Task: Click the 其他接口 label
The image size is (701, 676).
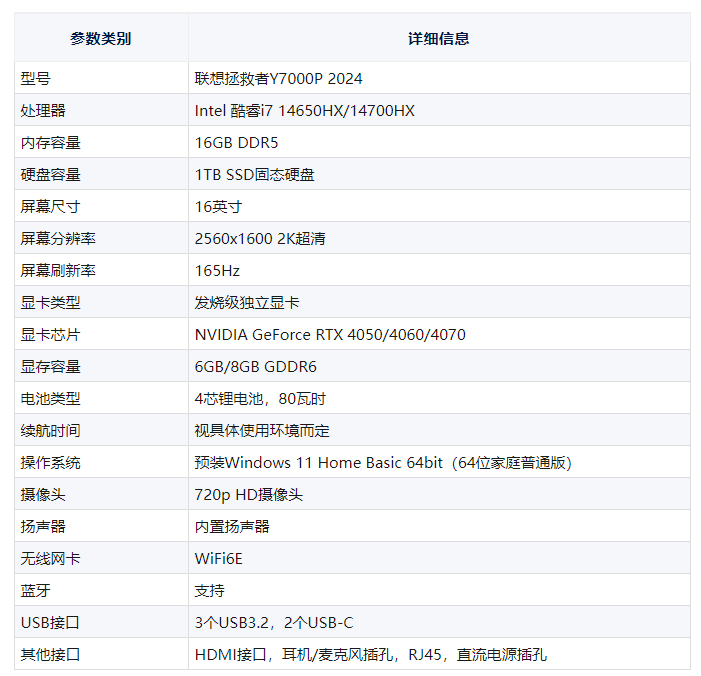Action: coord(51,655)
